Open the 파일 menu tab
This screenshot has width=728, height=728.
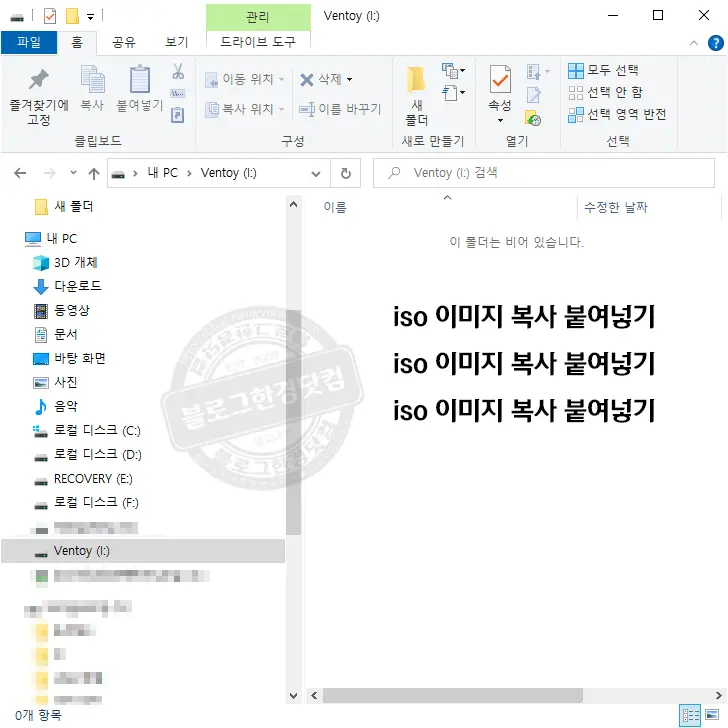click(x=29, y=43)
